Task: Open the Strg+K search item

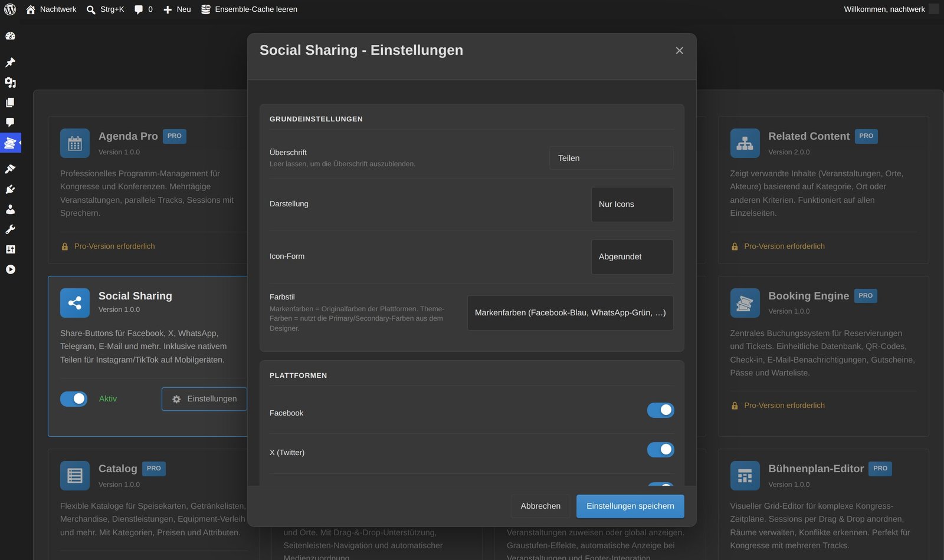Action: 105,9
